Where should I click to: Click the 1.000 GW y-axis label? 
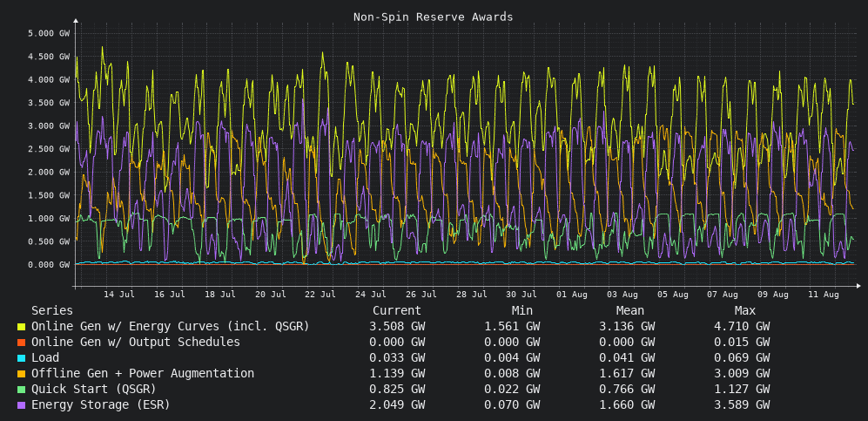[49, 218]
